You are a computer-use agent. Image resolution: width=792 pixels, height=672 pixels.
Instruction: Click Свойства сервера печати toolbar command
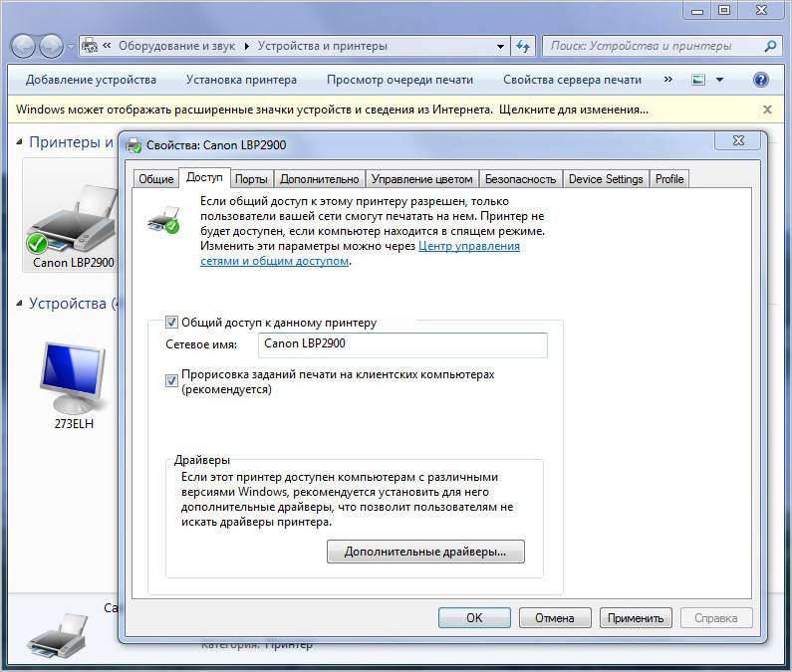572,80
